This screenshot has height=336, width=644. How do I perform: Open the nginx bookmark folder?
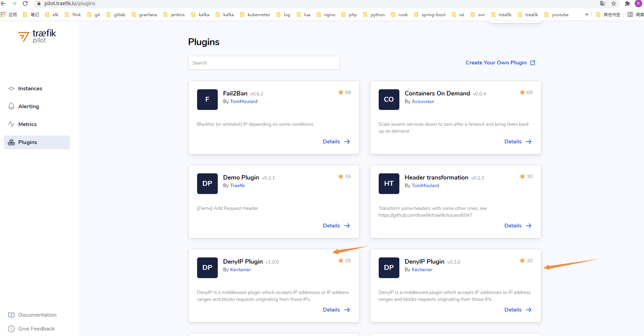326,14
